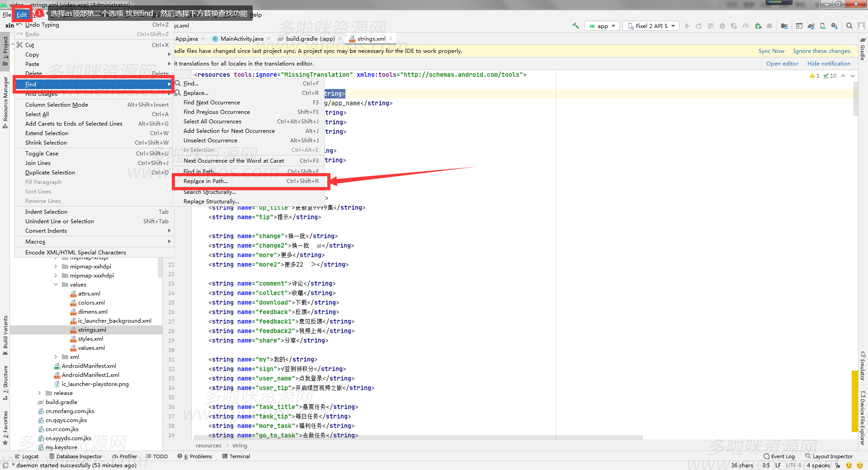The width and height of the screenshot is (868, 470).
Task: Click Attach Debugger to Android Process icon
Action: 758,26
